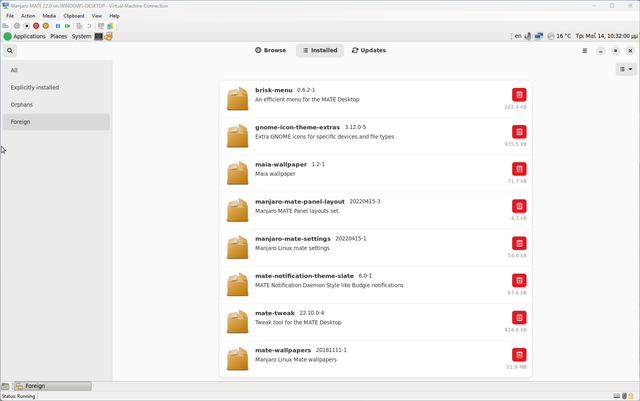Click the weather icon showing 16 °C
The height and width of the screenshot is (401, 640).
tap(551, 36)
